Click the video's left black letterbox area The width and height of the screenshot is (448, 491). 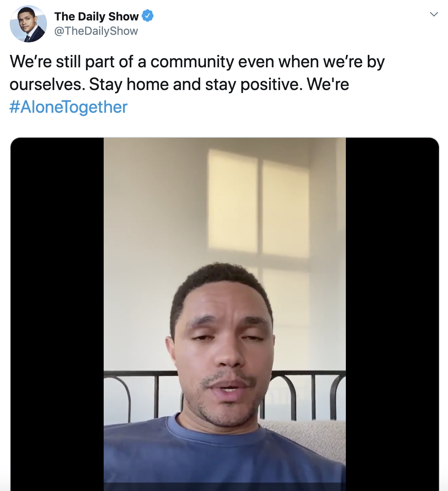57,314
